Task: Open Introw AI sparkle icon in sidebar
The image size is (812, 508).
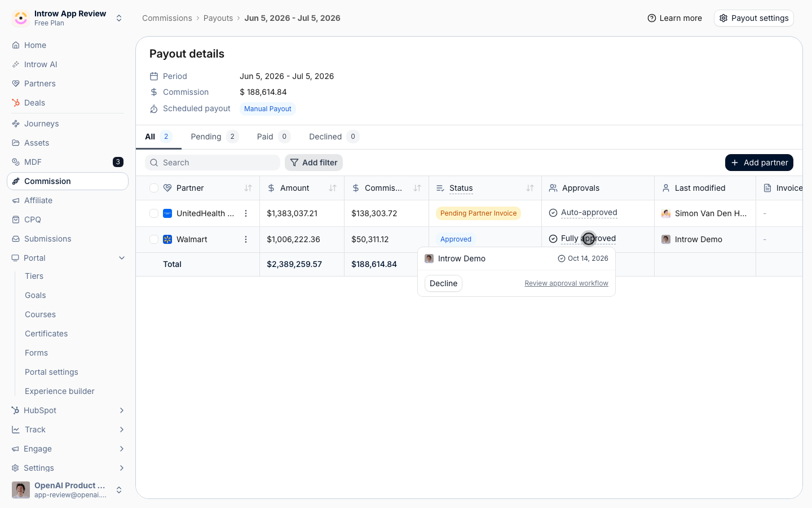Action: [16, 64]
